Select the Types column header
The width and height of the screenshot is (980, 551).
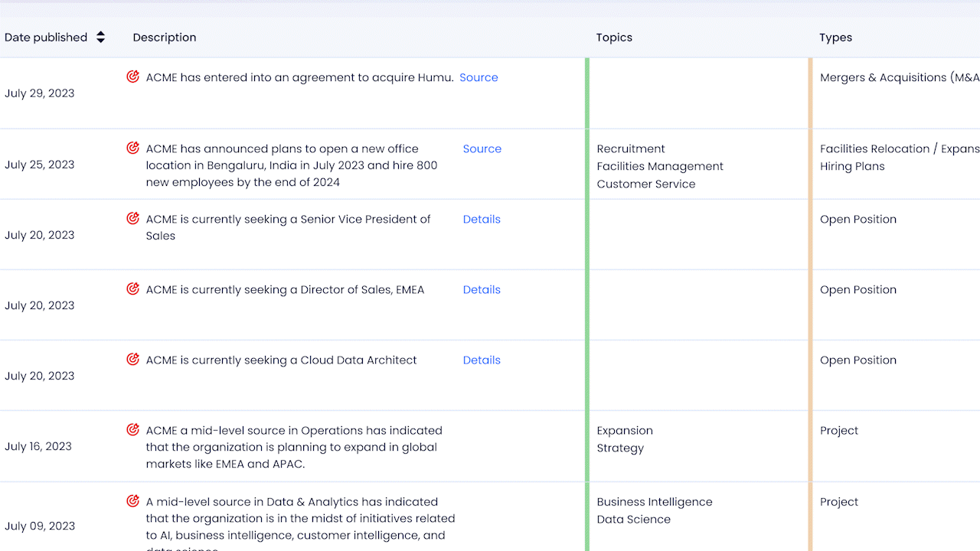835,37
